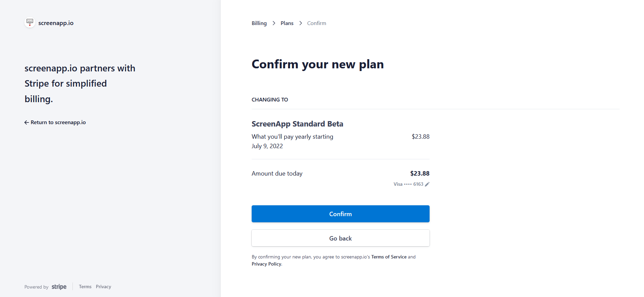Viewport: 644px width, 297px height.
Task: Open the Terms of Service link
Action: tap(389, 257)
